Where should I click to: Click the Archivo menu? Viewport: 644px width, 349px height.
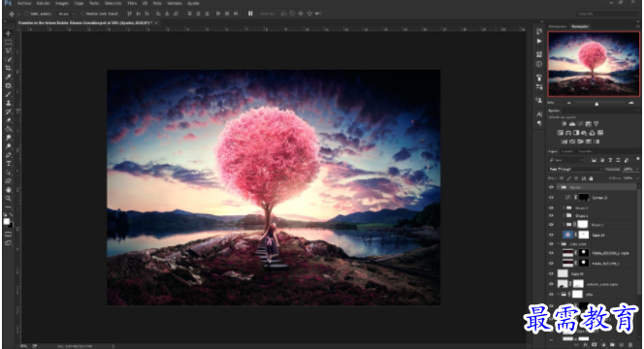(24, 3)
